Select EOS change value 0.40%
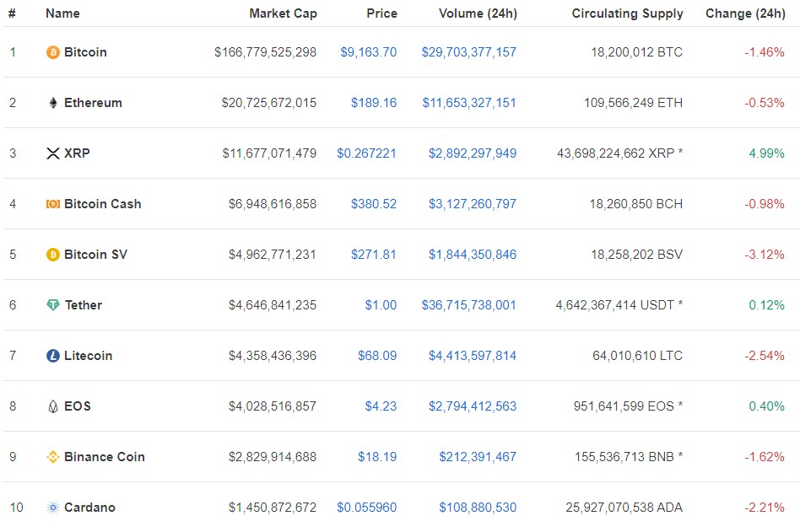Image resolution: width=800 pixels, height=532 pixels. click(x=766, y=406)
